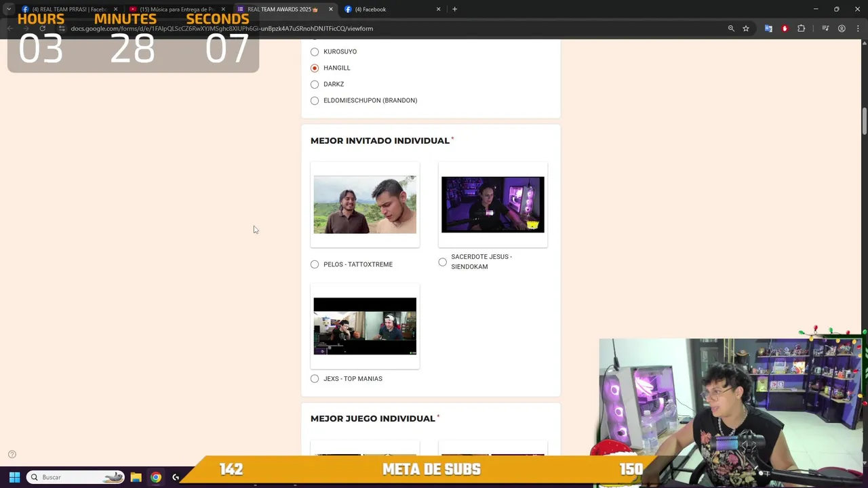Open the Extensions puzzle icon
The image size is (868, 488).
(802, 28)
